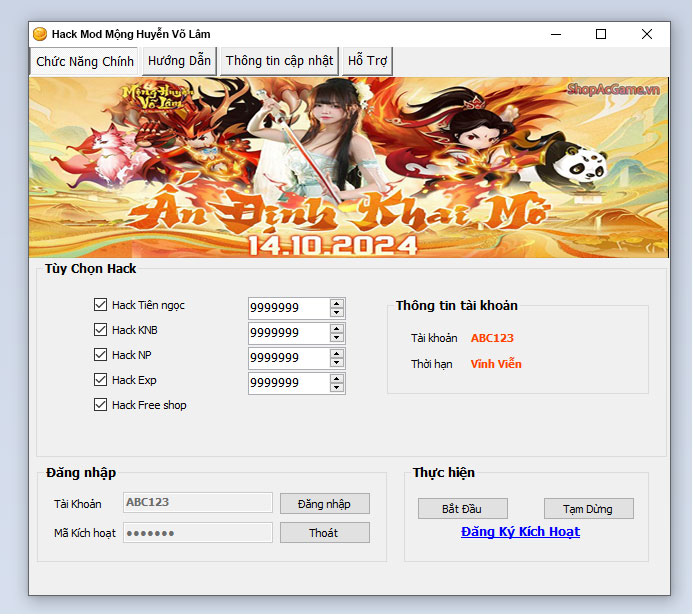Toggle the Hack KNB checkbox
The image size is (693, 616).
click(x=100, y=330)
